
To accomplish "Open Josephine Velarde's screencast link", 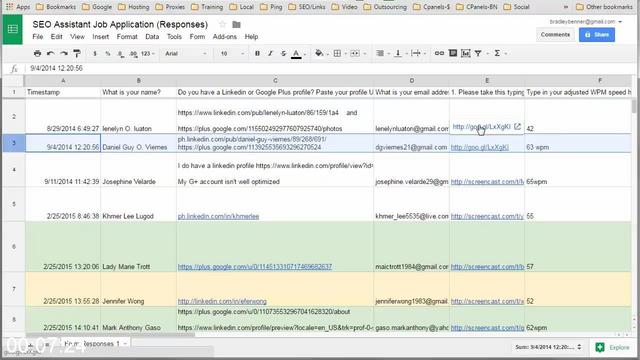I will (487, 182).
